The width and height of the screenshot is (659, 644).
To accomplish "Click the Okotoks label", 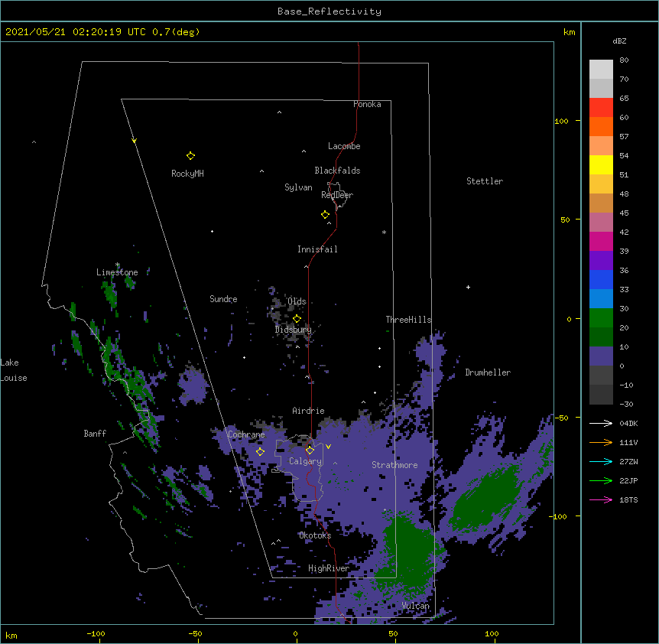I will (x=315, y=535).
